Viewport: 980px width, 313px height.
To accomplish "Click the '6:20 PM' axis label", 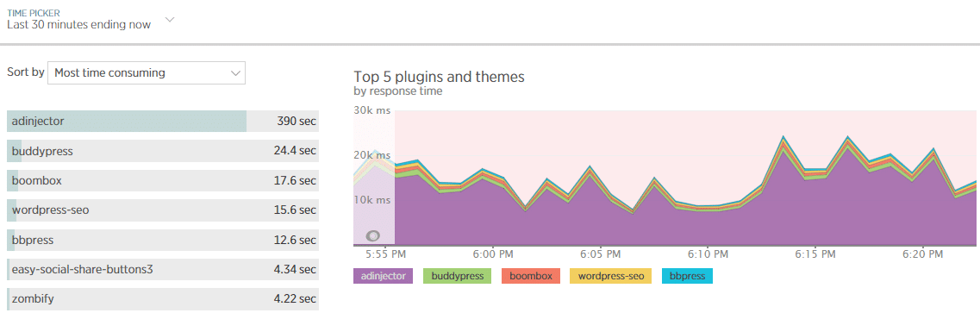I will (922, 254).
